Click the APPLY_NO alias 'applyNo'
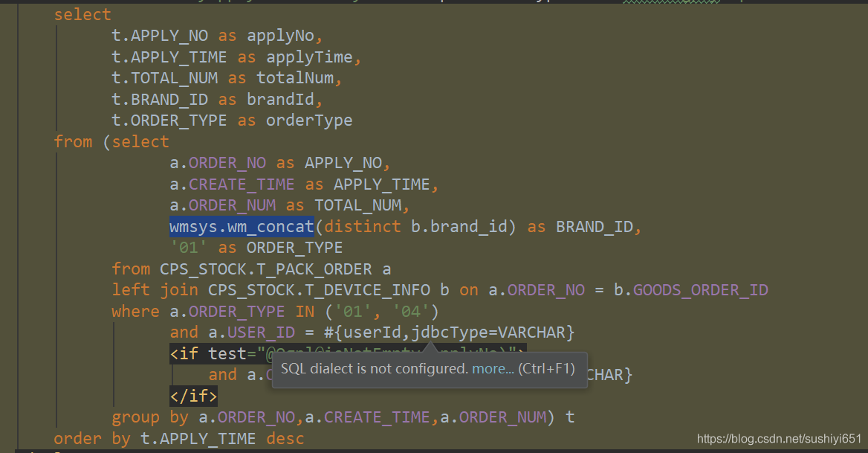Viewport: 868px width, 453px height. (x=282, y=35)
